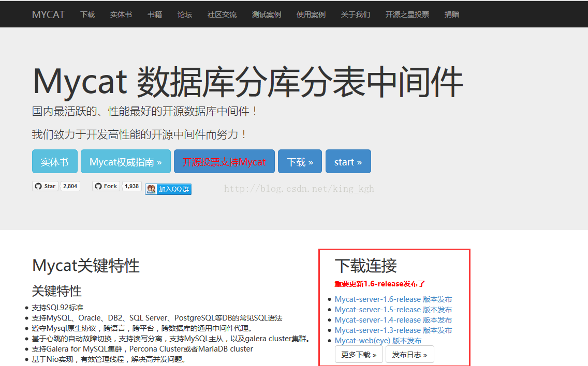The width and height of the screenshot is (588, 366).
Task: Click the 国内最活跃的 tagline text
Action: click(x=145, y=111)
